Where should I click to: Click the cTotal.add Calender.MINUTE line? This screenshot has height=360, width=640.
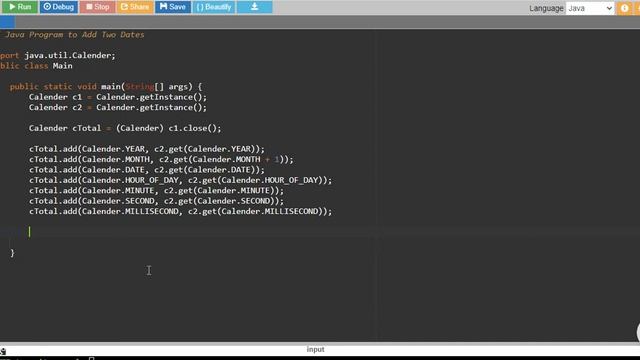point(156,191)
